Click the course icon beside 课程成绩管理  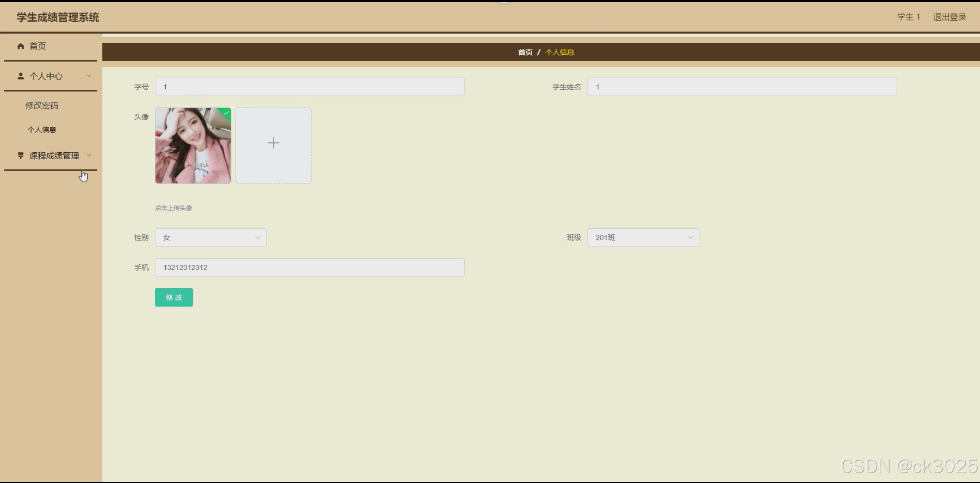click(x=20, y=155)
